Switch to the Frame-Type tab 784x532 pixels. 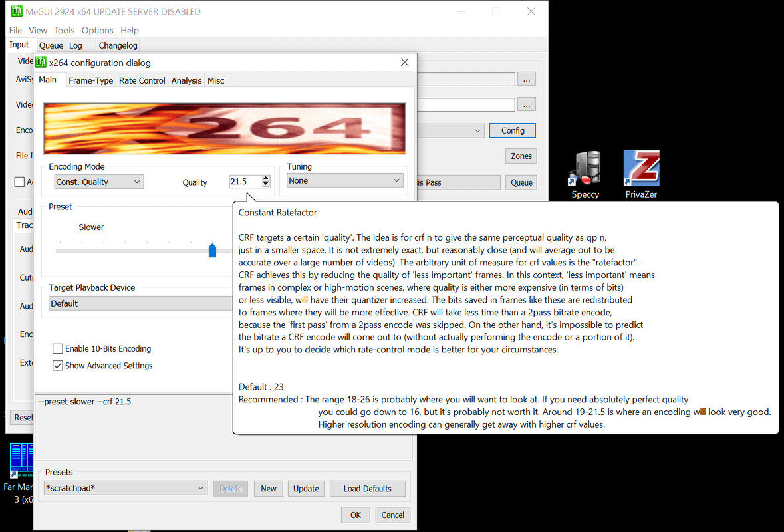(x=90, y=80)
